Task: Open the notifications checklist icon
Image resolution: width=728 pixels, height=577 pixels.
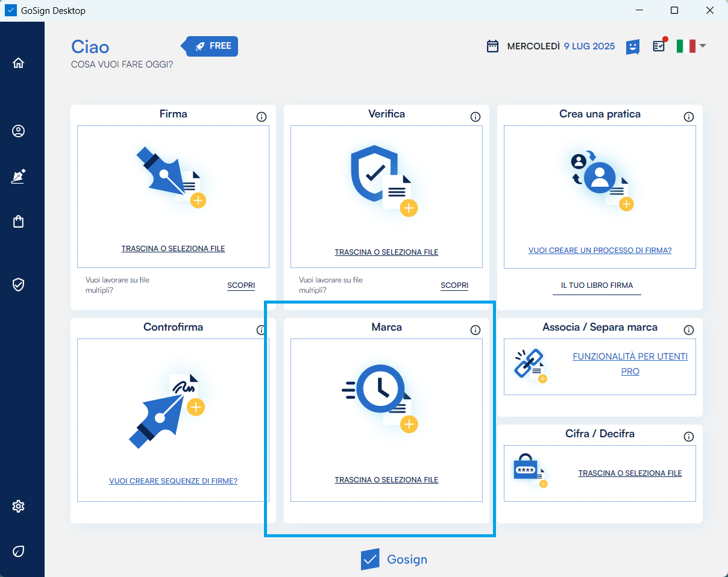Action: point(659,46)
